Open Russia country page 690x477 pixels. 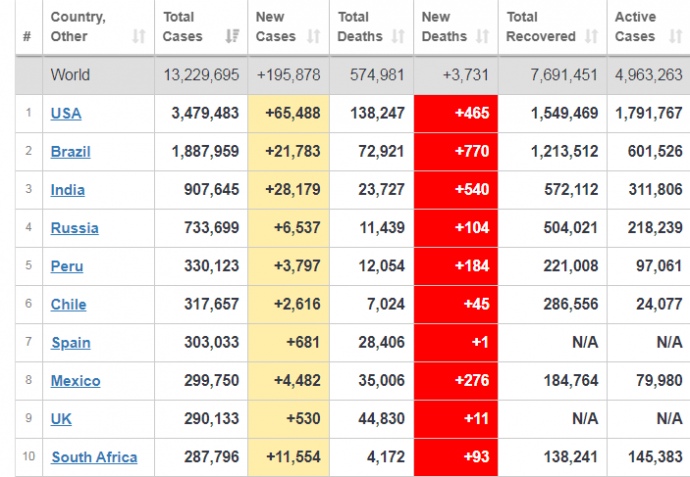coord(74,228)
